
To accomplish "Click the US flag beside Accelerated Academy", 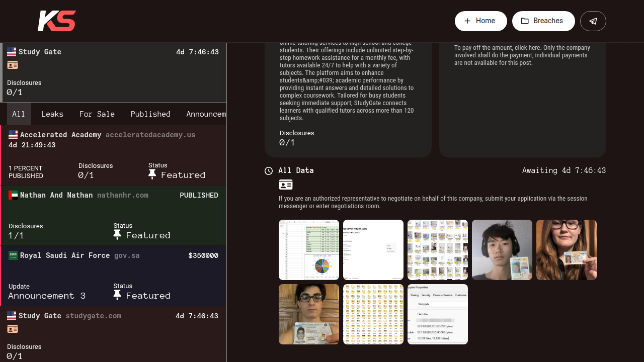I will [13, 135].
